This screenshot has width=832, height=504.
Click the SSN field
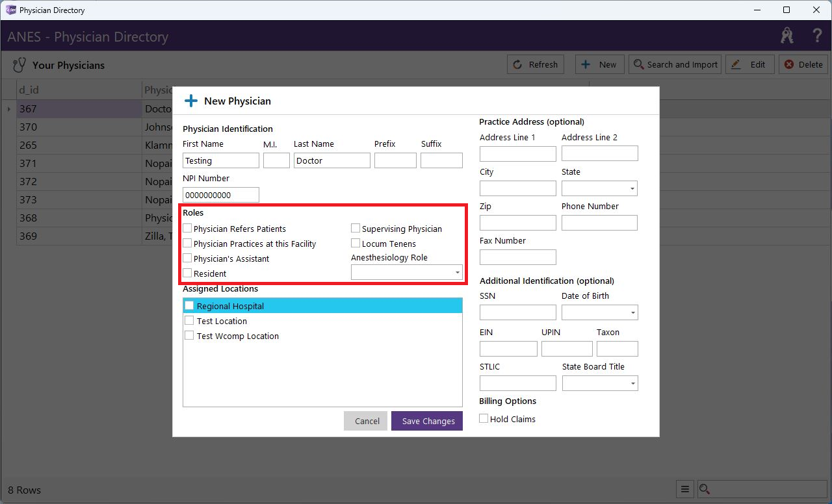pos(518,312)
